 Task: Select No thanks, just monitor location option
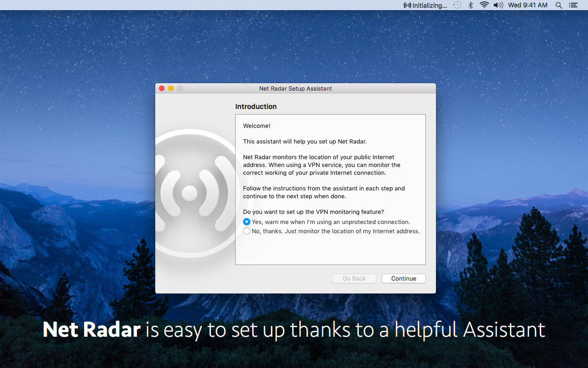331,231
